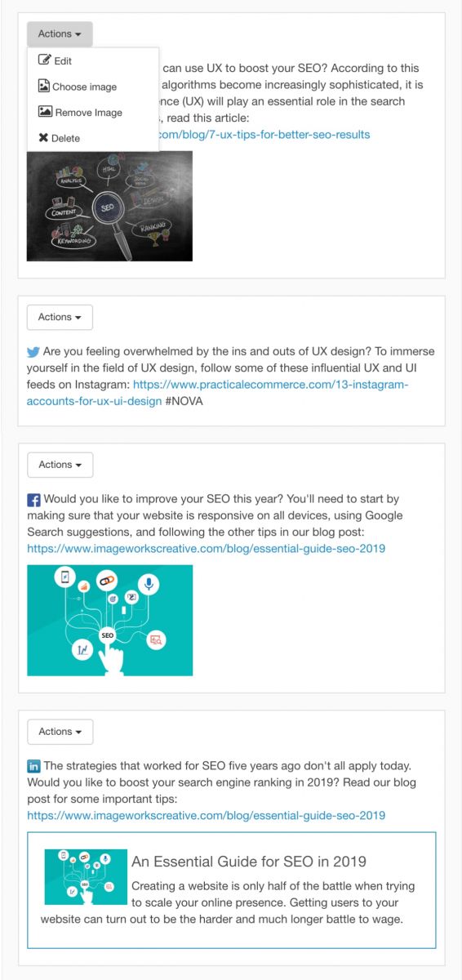462x980 pixels.
Task: Click the LinkedIn icon on strategies post
Action: point(33,767)
